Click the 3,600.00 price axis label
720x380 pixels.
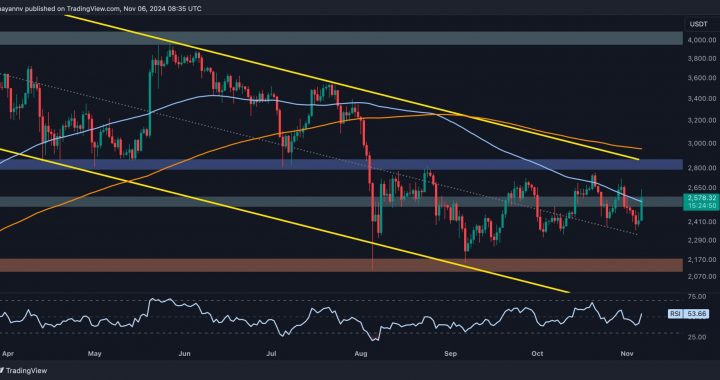pyautogui.click(x=701, y=78)
